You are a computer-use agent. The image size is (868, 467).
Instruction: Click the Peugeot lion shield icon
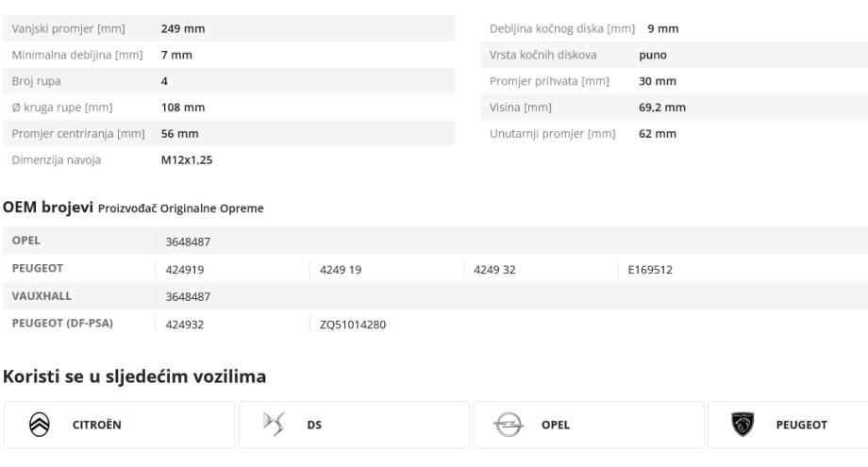743,425
